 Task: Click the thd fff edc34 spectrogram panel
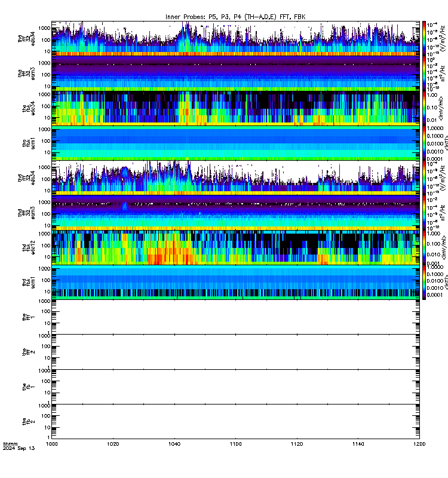coord(235,178)
